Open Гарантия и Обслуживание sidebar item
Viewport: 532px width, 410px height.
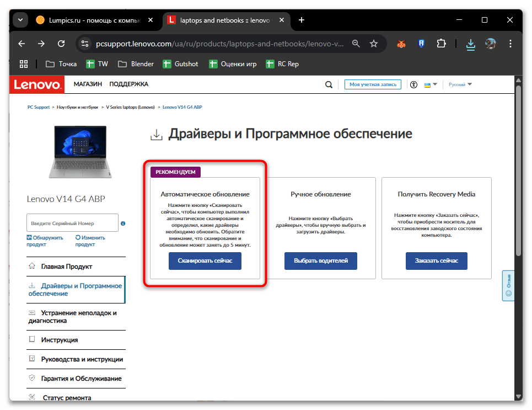(x=76, y=379)
